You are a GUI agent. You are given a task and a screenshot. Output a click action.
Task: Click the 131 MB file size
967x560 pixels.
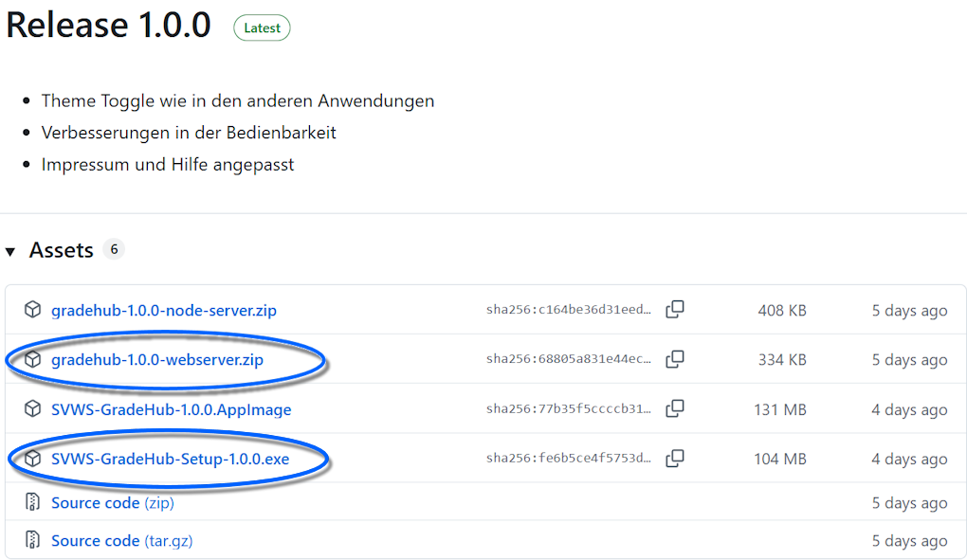coord(780,409)
